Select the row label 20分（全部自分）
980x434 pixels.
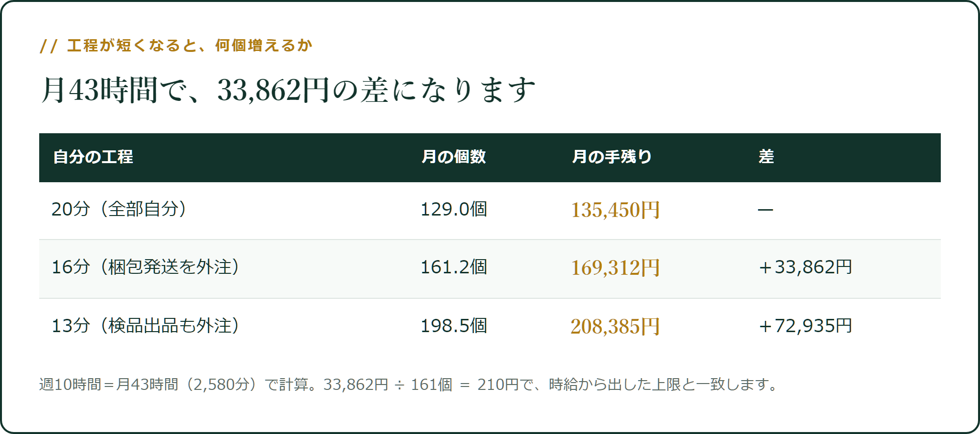[119, 209]
